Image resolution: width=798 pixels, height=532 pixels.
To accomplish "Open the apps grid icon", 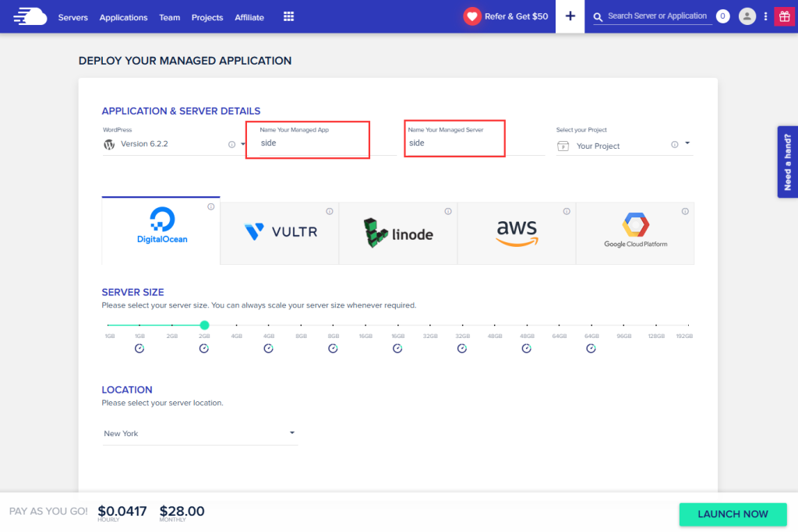I will pos(288,17).
